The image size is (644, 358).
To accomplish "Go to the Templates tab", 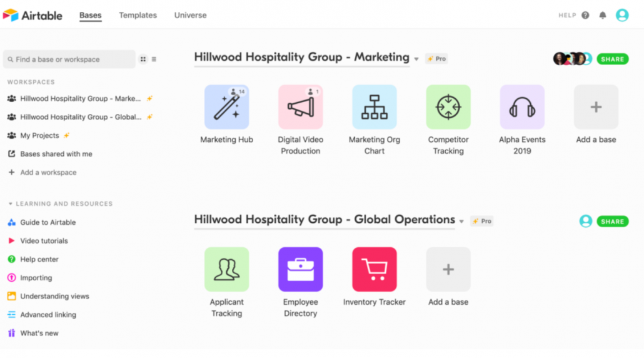I will (138, 15).
